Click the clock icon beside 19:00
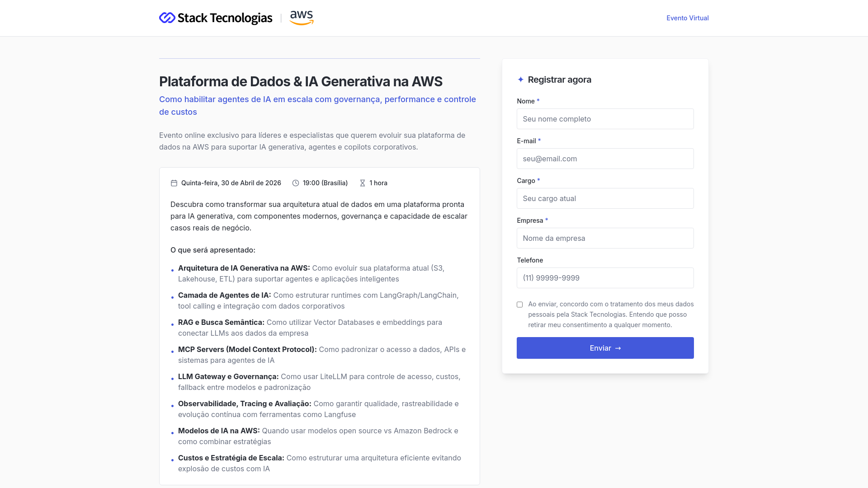This screenshot has height=488, width=868. (296, 183)
